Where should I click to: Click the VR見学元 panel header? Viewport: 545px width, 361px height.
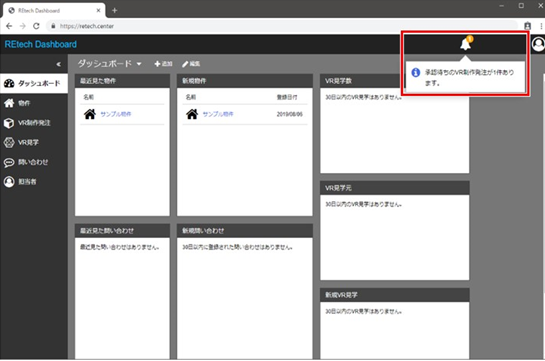394,188
